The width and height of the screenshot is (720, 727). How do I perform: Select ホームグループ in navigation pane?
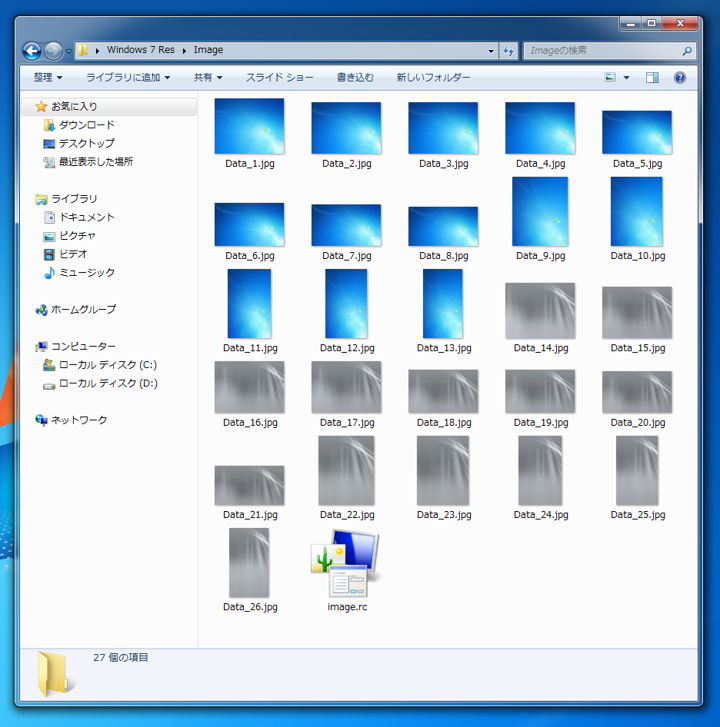point(83,309)
